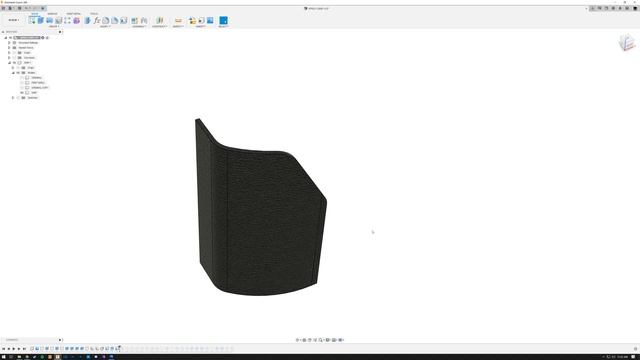This screenshot has height=360, width=640.
Task: Click the Orbit navigation icon
Action: (298, 340)
